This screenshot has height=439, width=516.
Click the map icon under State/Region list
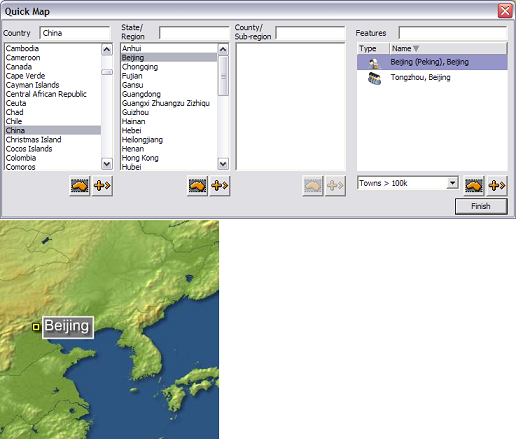197,186
